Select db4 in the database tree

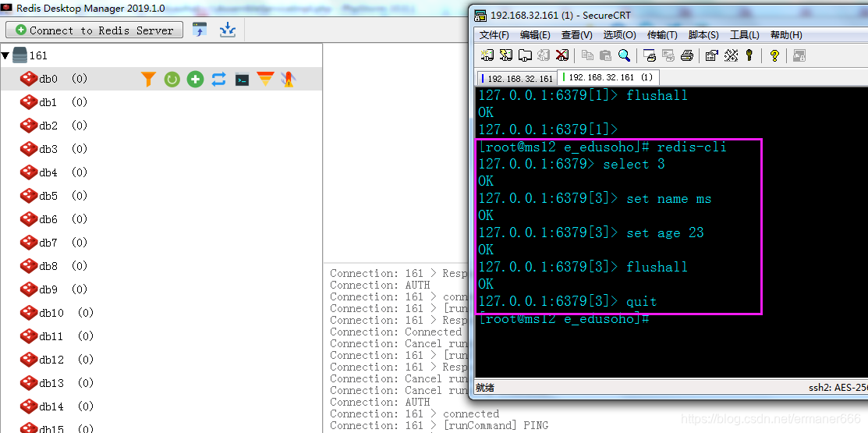[x=48, y=172]
